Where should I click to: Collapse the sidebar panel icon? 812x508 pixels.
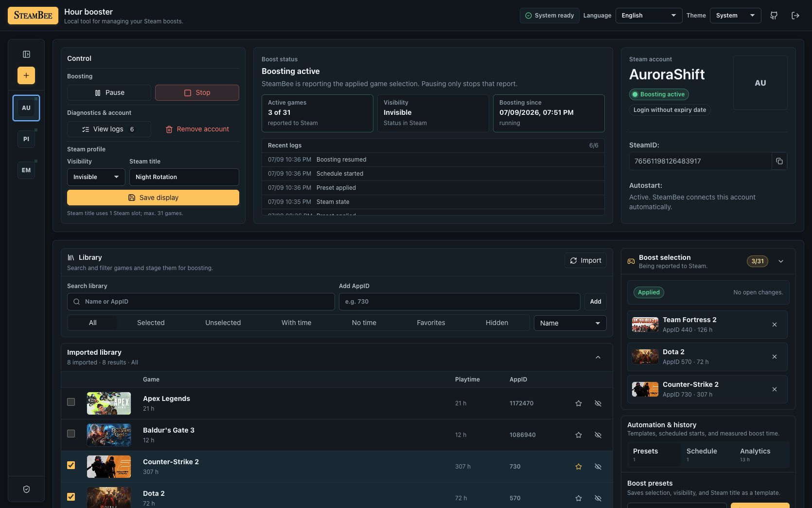26,54
